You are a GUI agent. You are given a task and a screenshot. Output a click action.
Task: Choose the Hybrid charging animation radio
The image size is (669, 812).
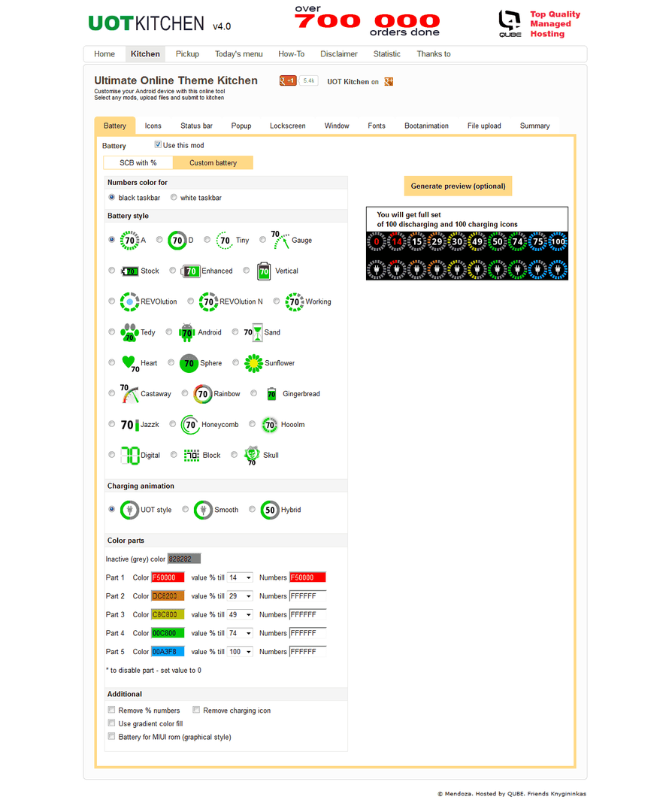[x=252, y=510]
